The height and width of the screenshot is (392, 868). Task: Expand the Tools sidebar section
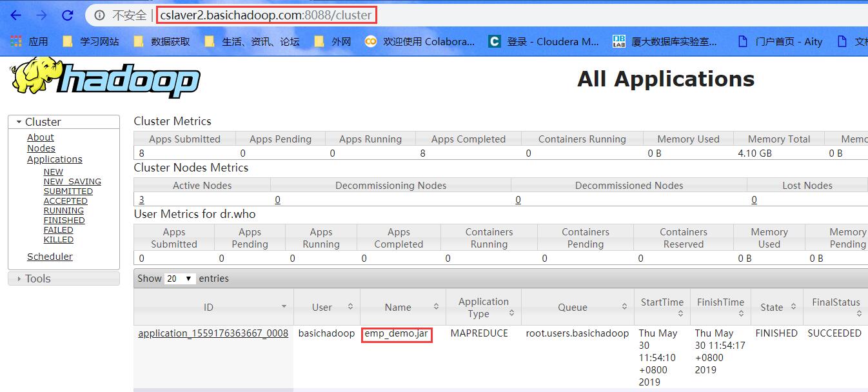click(x=64, y=279)
